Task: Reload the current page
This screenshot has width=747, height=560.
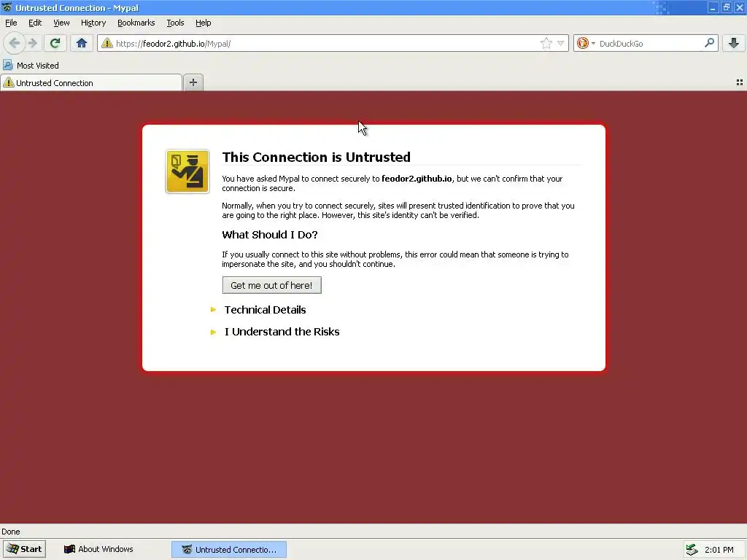Action: (55, 43)
